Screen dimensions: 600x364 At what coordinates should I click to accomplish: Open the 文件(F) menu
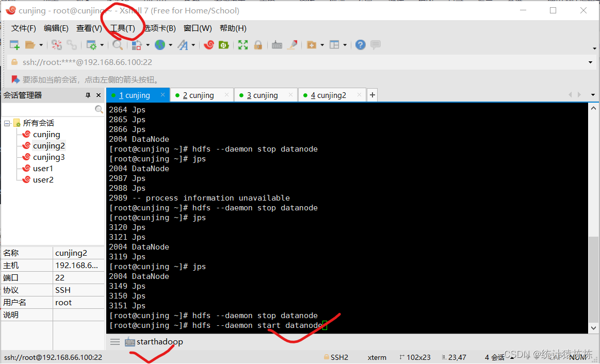pos(23,28)
